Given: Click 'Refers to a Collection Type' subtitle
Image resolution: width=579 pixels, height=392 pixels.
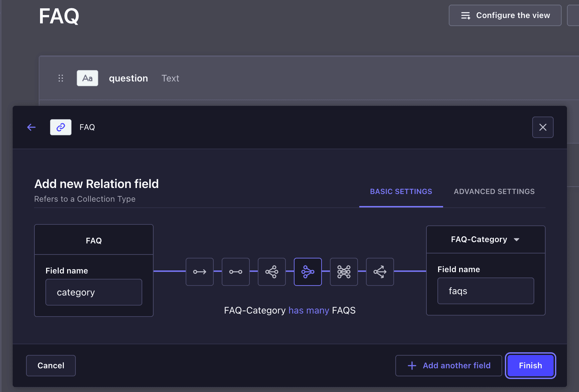Looking at the screenshot, I should pyautogui.click(x=85, y=199).
